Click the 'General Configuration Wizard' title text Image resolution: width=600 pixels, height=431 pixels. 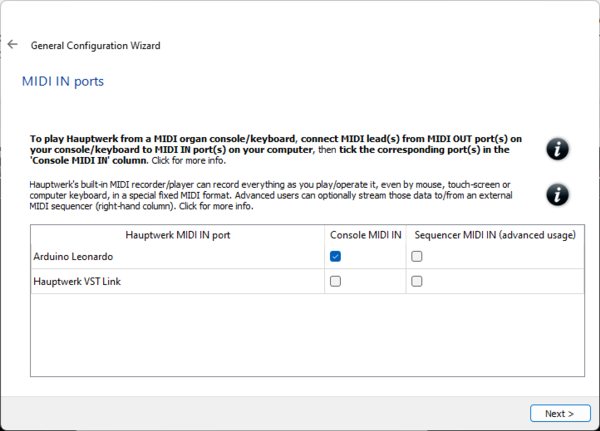(96, 46)
